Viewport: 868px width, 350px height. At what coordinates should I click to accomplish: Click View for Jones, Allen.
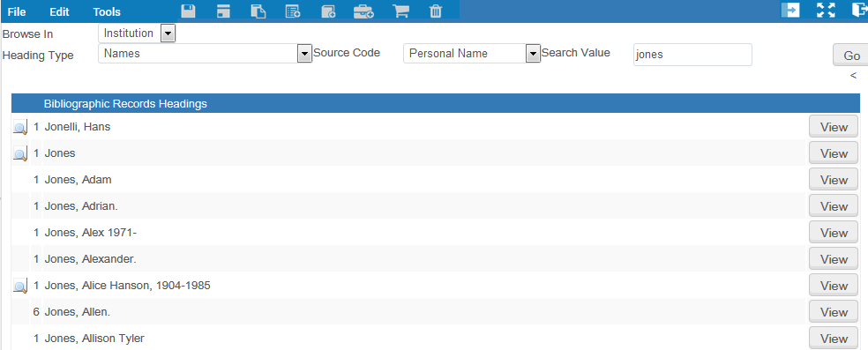(834, 312)
